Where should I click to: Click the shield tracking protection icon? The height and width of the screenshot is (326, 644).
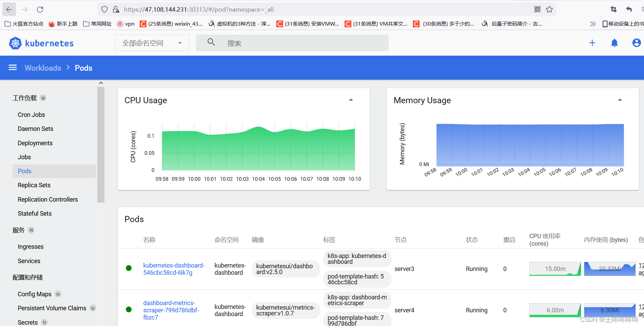click(105, 9)
